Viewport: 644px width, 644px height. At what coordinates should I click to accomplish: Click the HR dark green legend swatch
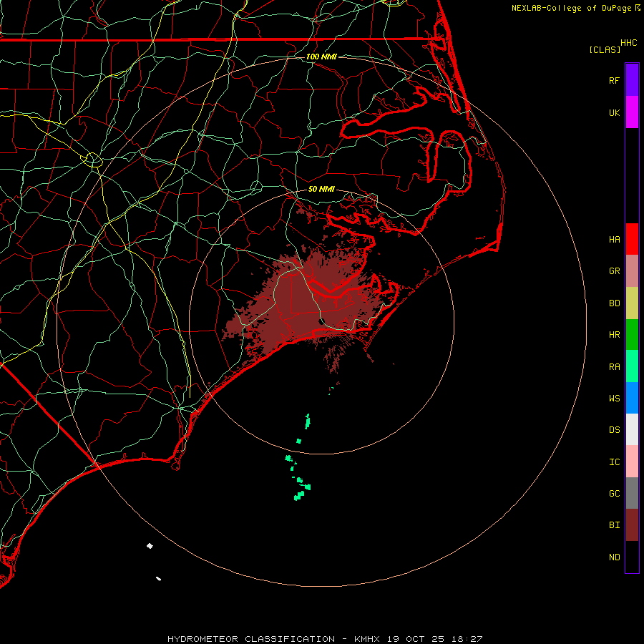[632, 335]
